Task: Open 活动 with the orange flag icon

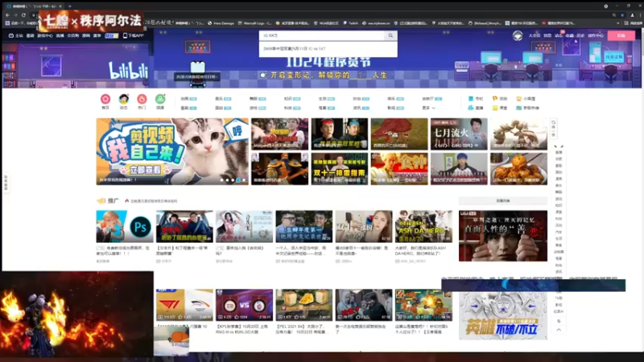Action: 499,98
